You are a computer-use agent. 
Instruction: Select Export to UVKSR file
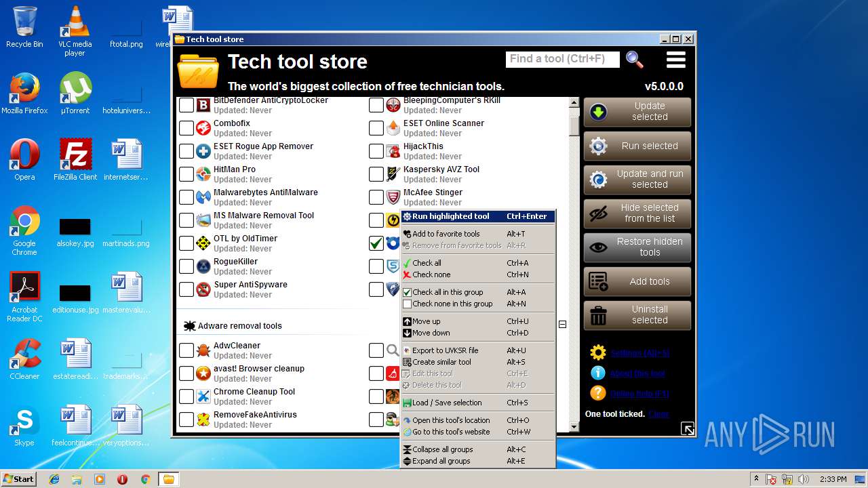coord(478,350)
